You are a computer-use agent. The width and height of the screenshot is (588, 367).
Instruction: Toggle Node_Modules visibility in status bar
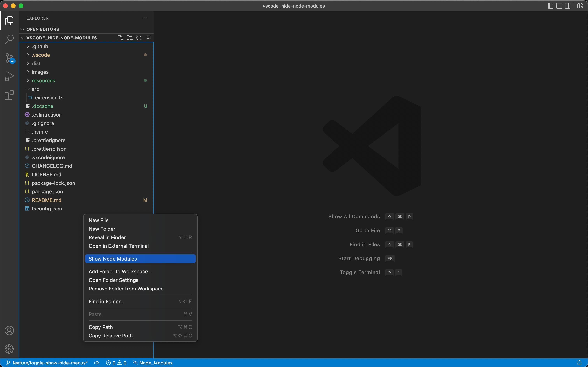(153, 363)
